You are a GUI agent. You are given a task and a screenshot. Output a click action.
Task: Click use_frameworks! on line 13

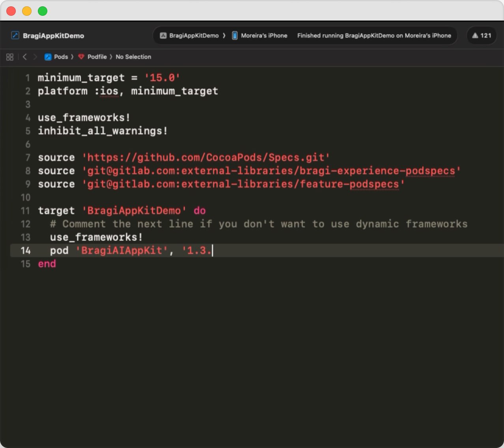[96, 237]
